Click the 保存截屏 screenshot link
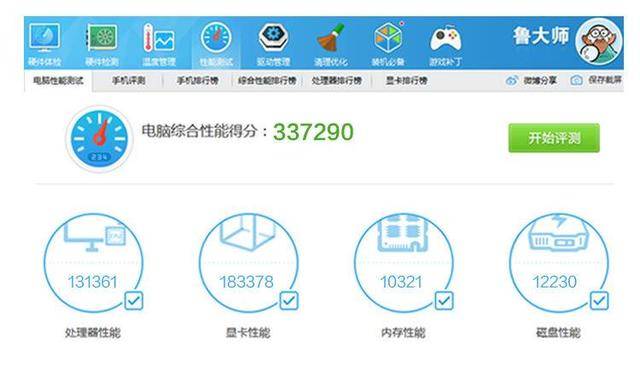 [596, 80]
